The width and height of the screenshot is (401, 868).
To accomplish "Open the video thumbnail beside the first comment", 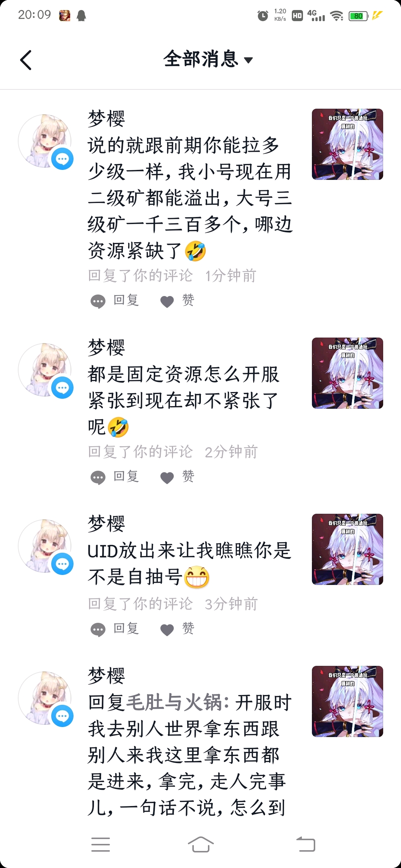I will tap(348, 144).
